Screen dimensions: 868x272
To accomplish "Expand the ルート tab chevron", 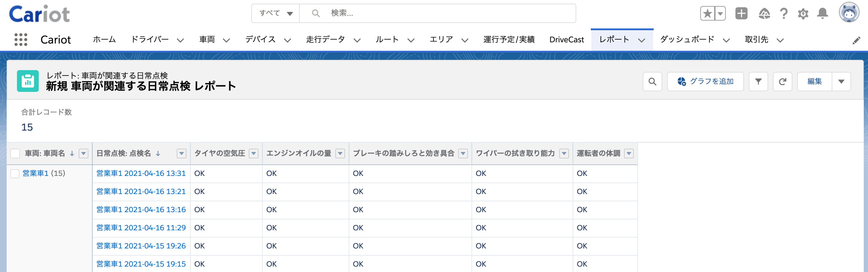I will 411,40.
